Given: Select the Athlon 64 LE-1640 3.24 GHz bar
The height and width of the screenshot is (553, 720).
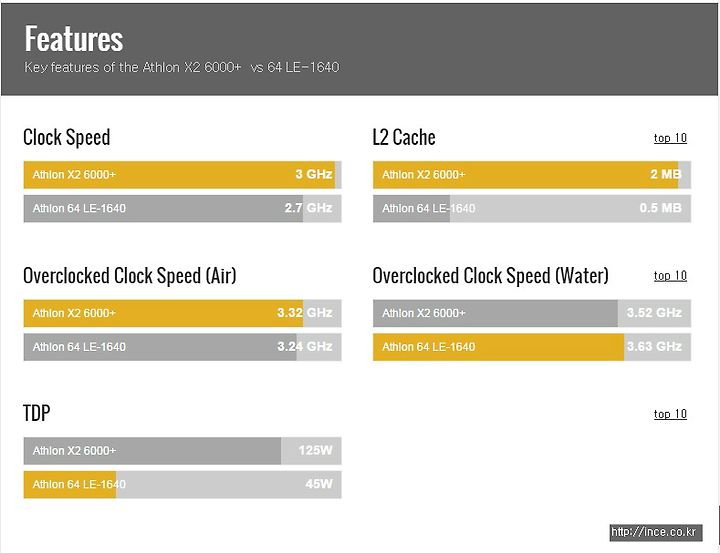Looking at the screenshot, I should (x=182, y=347).
